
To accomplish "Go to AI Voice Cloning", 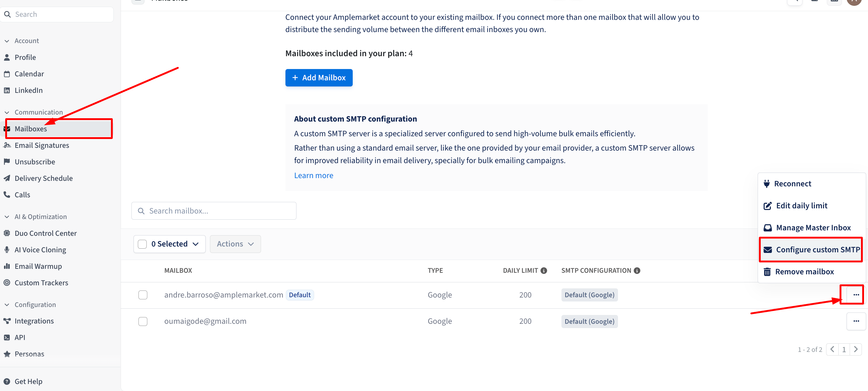I will pyautogui.click(x=40, y=250).
